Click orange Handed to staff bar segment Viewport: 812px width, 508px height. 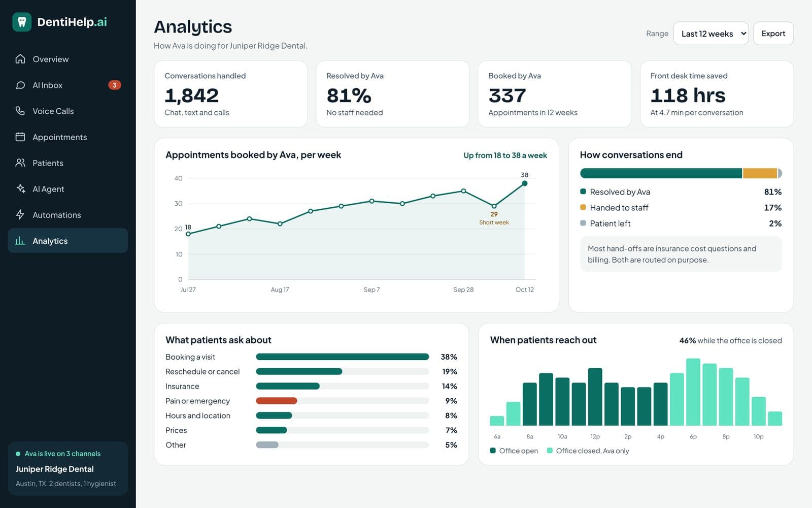(x=760, y=173)
